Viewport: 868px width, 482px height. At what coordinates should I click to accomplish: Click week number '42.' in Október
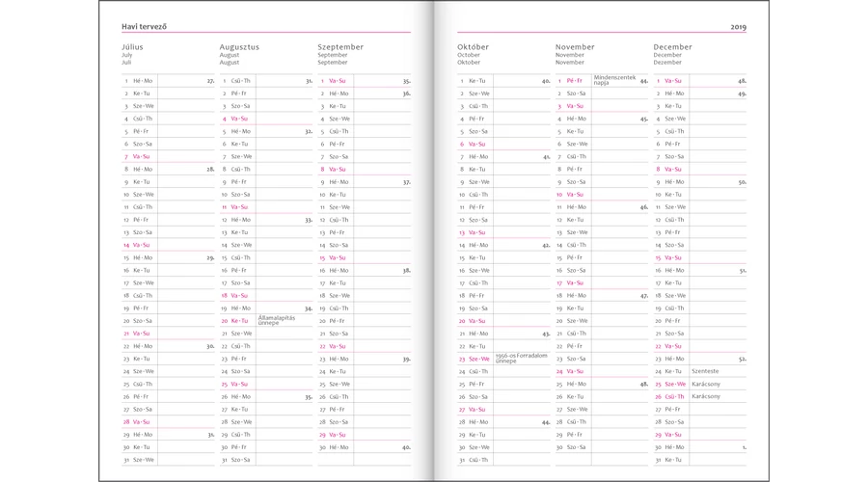click(546, 245)
